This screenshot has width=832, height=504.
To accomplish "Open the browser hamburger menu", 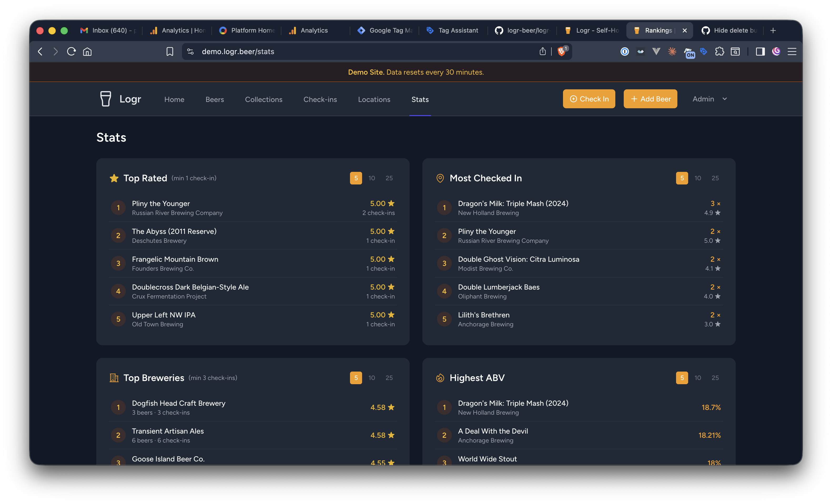I will (792, 52).
